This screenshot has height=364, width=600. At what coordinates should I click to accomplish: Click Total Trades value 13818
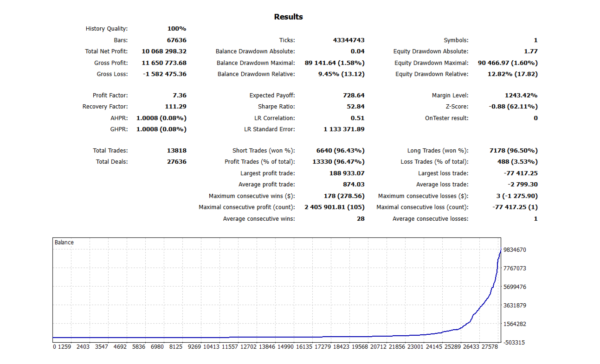(177, 151)
